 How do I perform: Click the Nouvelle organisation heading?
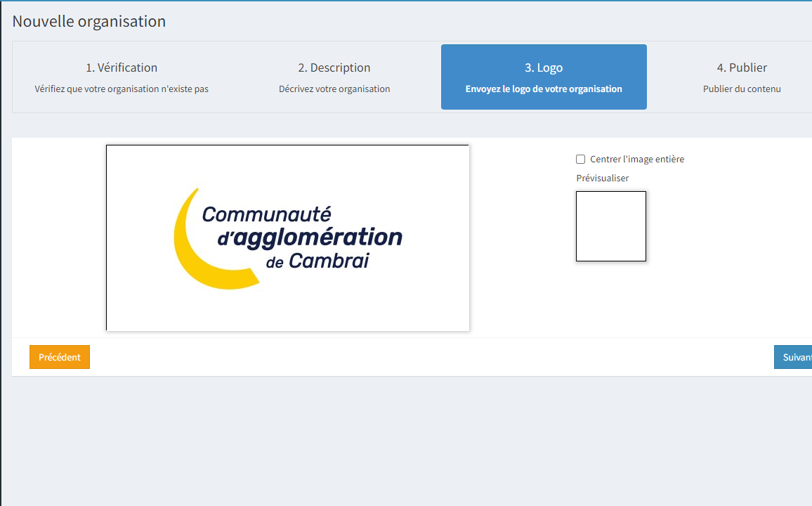pos(89,21)
